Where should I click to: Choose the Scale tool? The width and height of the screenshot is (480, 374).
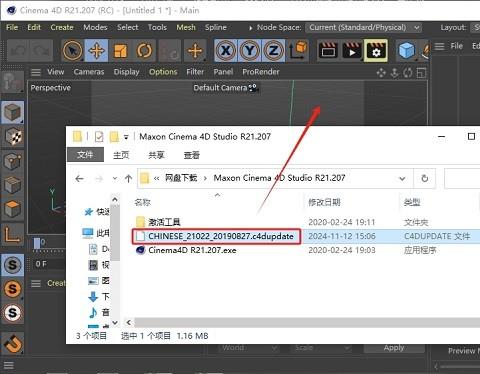[x=120, y=51]
